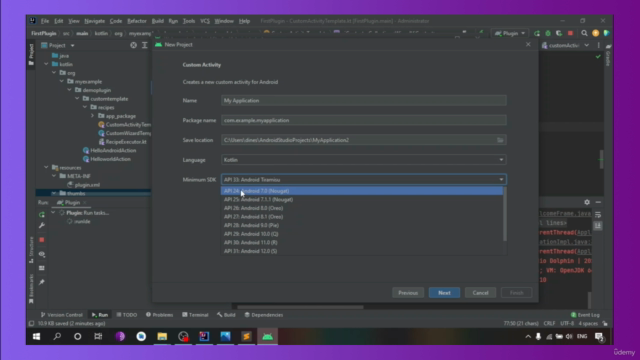Viewport: 640px width, 360px height.
Task: Open the Navigate menu
Action: coord(95,21)
